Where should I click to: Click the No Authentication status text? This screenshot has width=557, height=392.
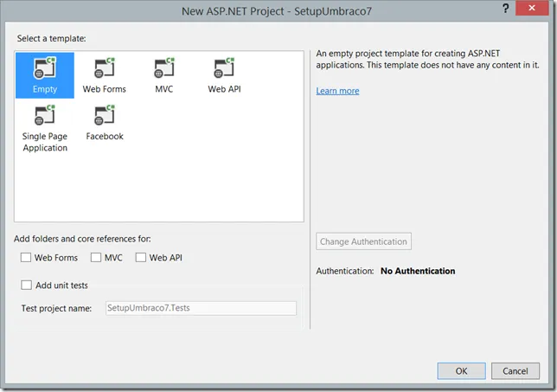click(x=418, y=271)
